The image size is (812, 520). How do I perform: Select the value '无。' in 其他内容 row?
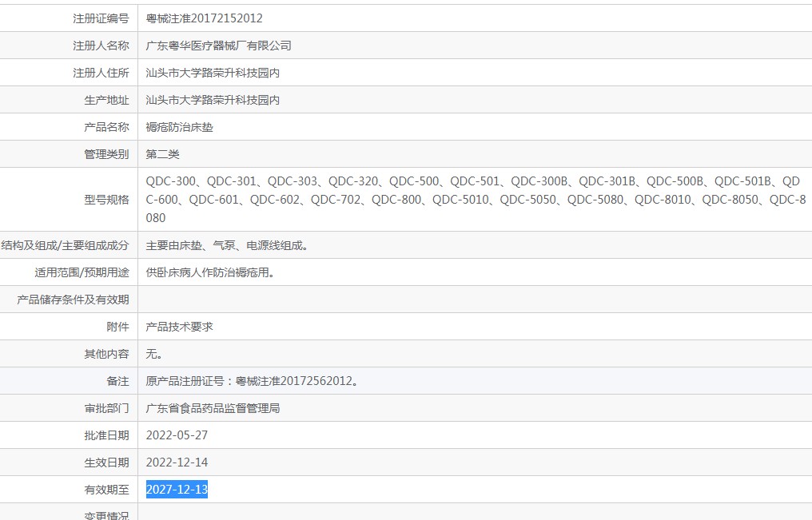pyautogui.click(x=154, y=354)
